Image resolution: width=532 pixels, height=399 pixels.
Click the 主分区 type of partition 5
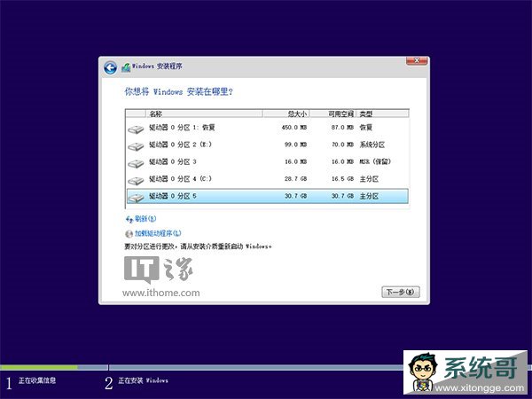(369, 196)
